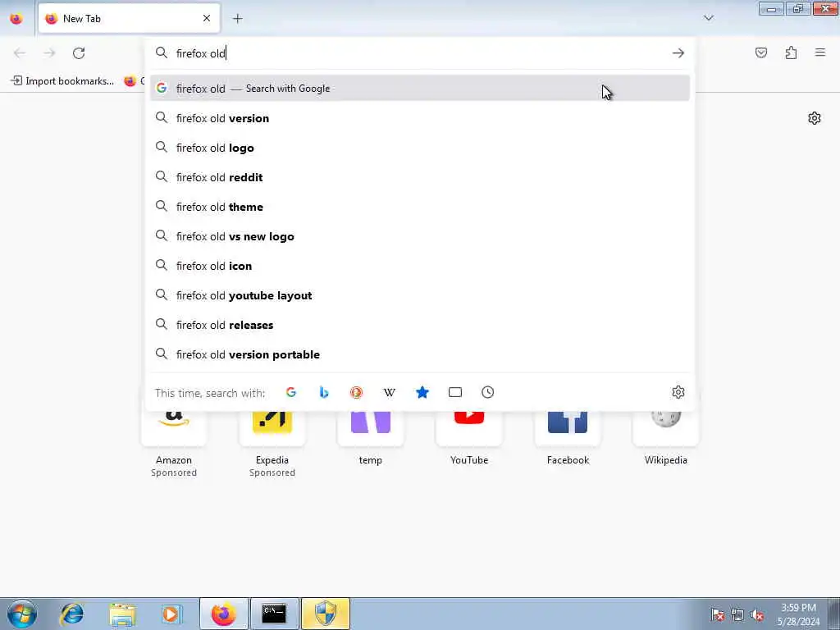The height and width of the screenshot is (630, 840).
Task: Select the 'firefox old vs new logo' suggestion
Action: point(420,235)
